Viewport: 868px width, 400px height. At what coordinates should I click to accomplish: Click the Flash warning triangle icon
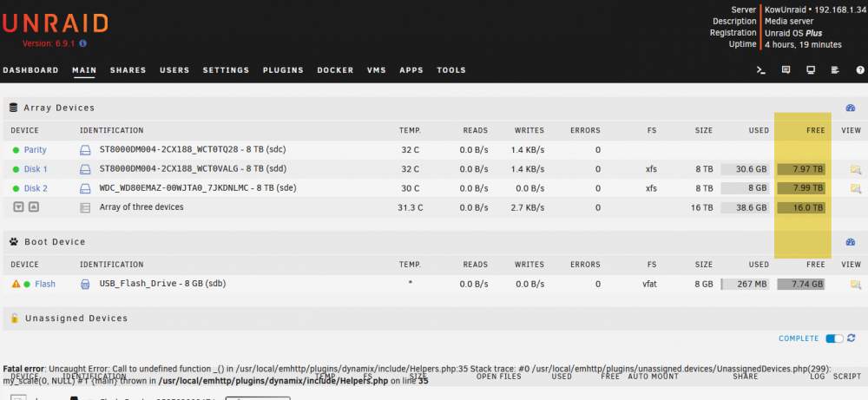pyautogui.click(x=16, y=284)
